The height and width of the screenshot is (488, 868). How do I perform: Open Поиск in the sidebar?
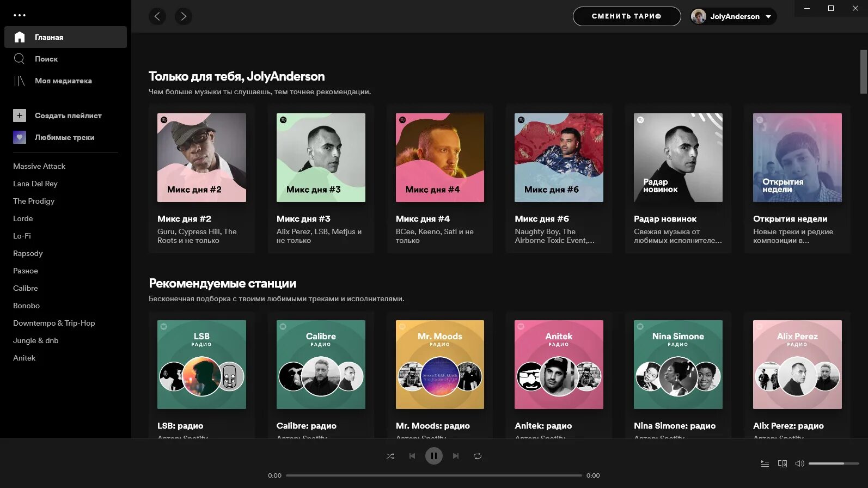(46, 59)
